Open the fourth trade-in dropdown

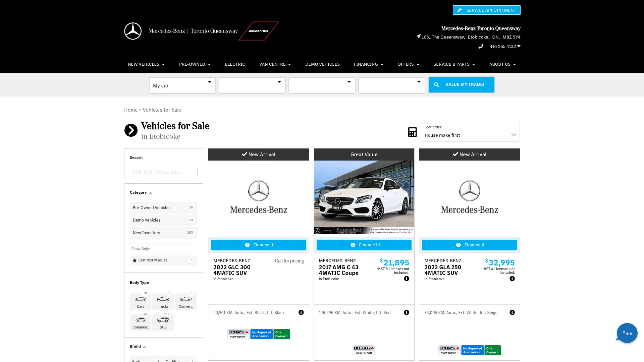[392, 85]
